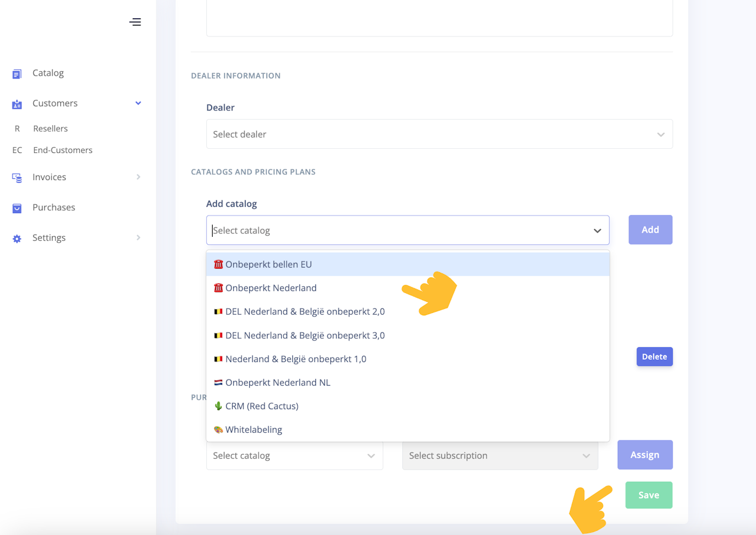Choose DEL Nederland & België onbeperkt 2,0
The image size is (756, 535).
[408, 312]
